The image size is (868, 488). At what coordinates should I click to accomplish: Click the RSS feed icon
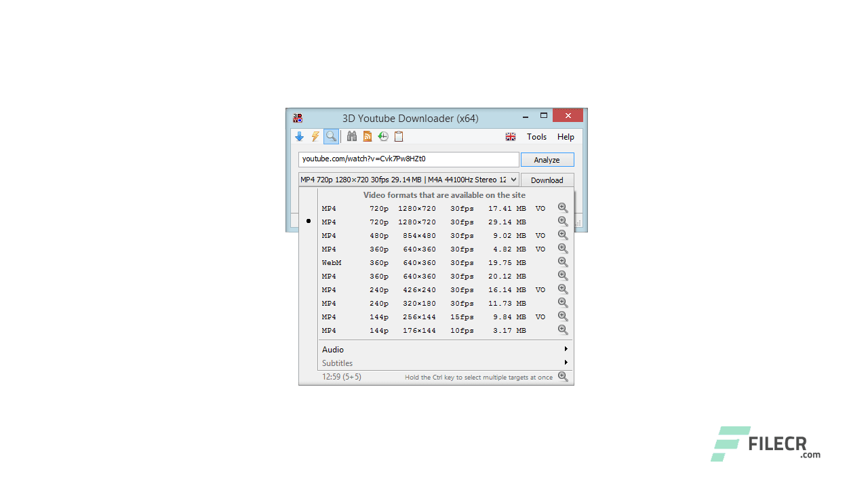point(367,136)
